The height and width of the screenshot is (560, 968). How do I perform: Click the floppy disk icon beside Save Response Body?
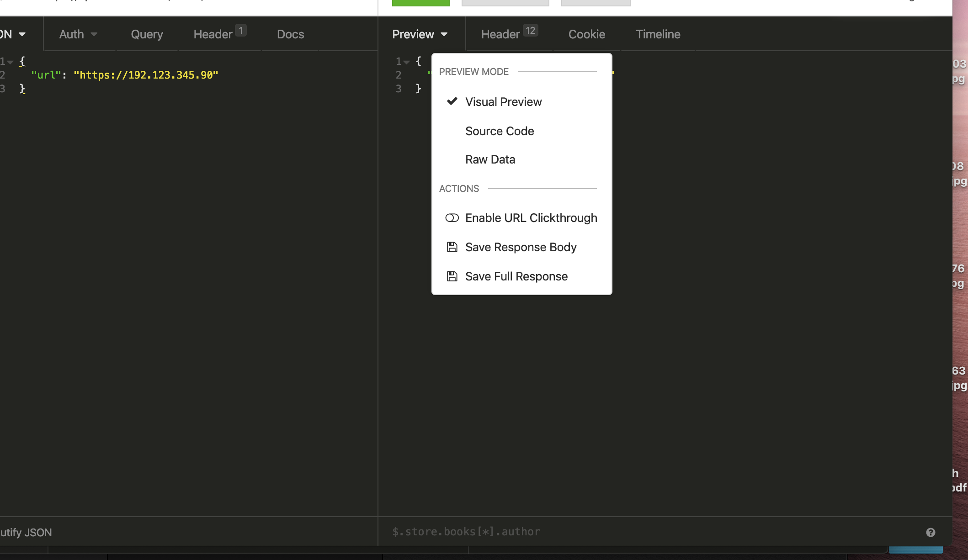[452, 247]
